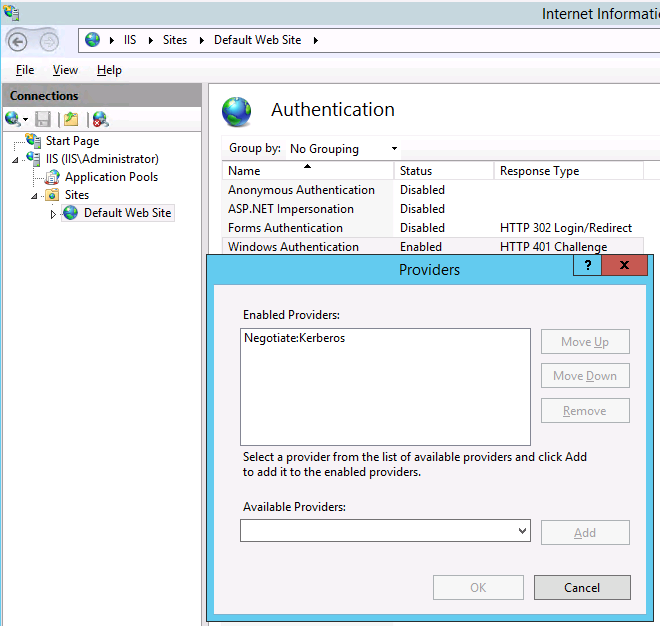Click Disabled status of Anonymous Authentication
This screenshot has width=660, height=626.
[x=422, y=190]
